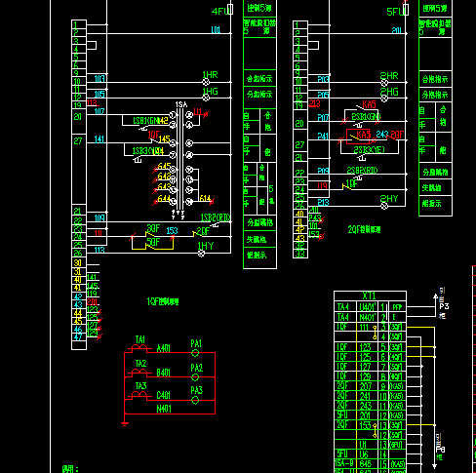Click the cyan 243 label beside KA5 box
Screen dimensions: 476x473
coord(382,135)
